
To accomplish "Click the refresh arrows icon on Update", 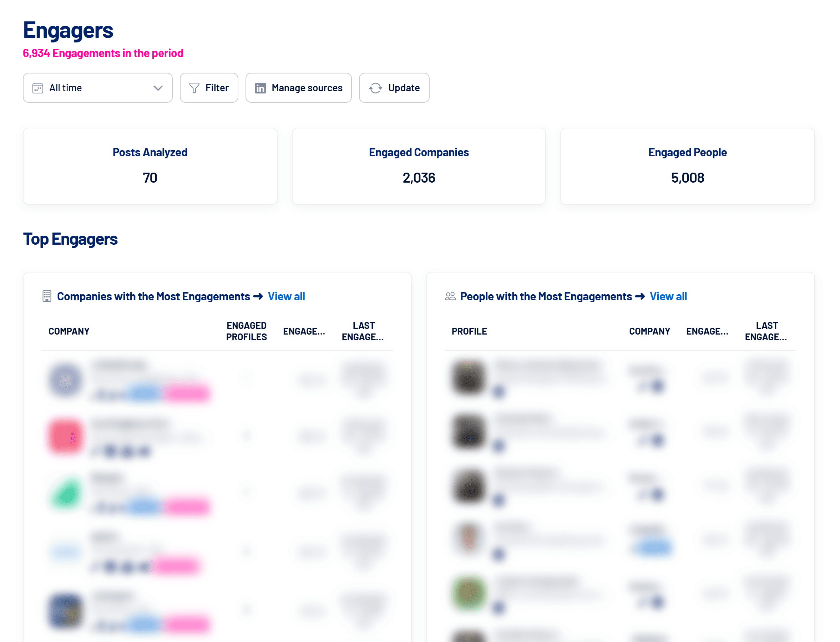I will click(375, 88).
